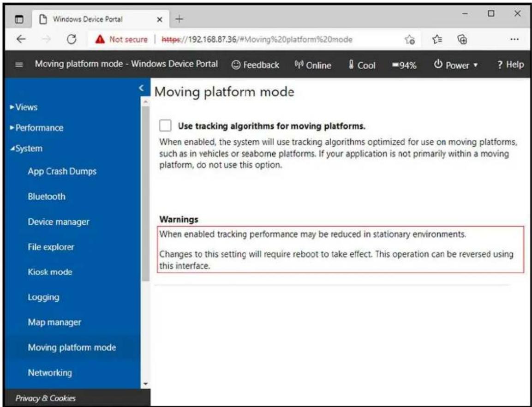Click the Not secure label text
Viewport: 532px width, 407px height.
tap(128, 39)
